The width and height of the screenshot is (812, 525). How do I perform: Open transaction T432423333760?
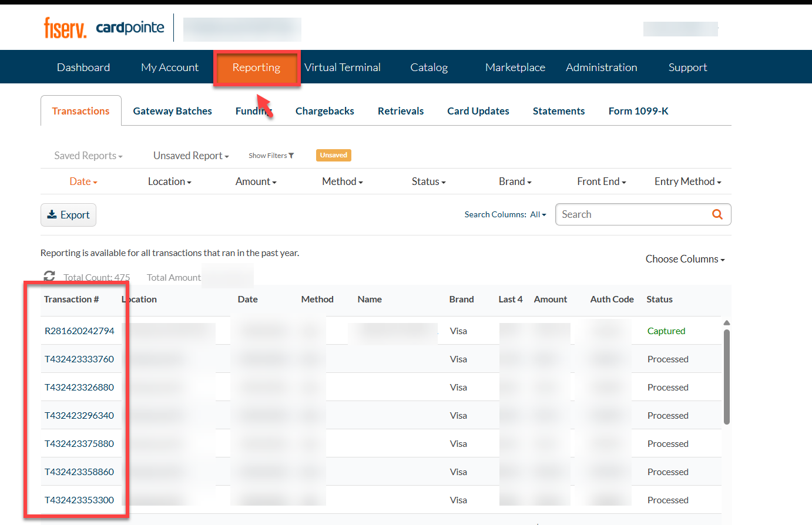(x=79, y=359)
